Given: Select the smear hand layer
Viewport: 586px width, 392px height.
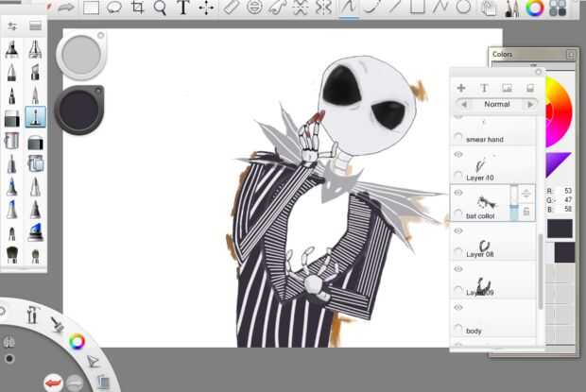Looking at the screenshot, I should [x=493, y=130].
